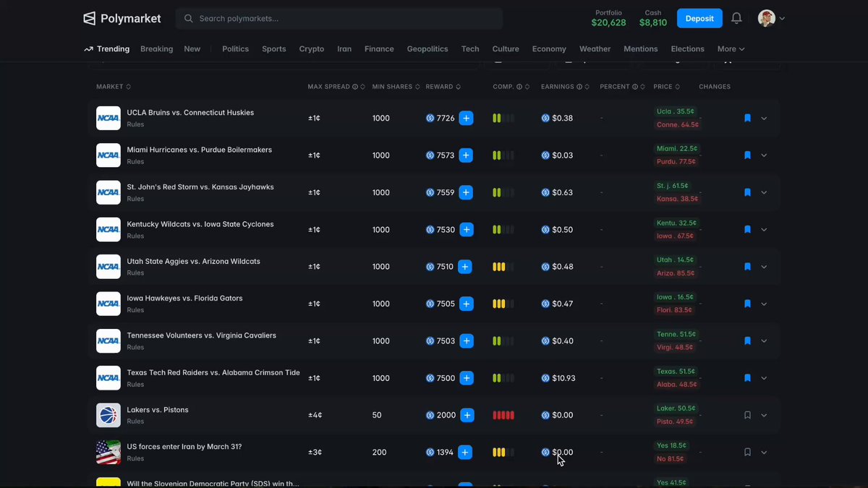Add reward for St. John's vs. Kansas Jayhawks
The height and width of the screenshot is (488, 868).
[466, 192]
